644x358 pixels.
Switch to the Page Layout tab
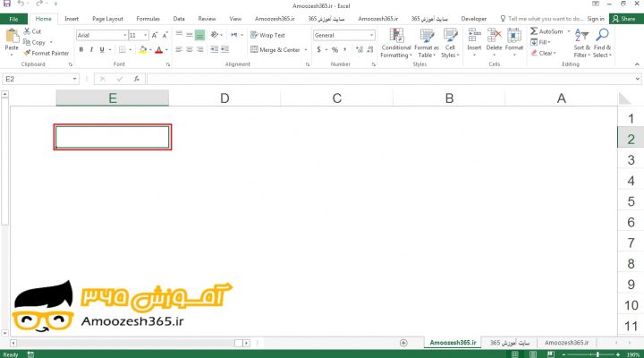click(x=107, y=19)
